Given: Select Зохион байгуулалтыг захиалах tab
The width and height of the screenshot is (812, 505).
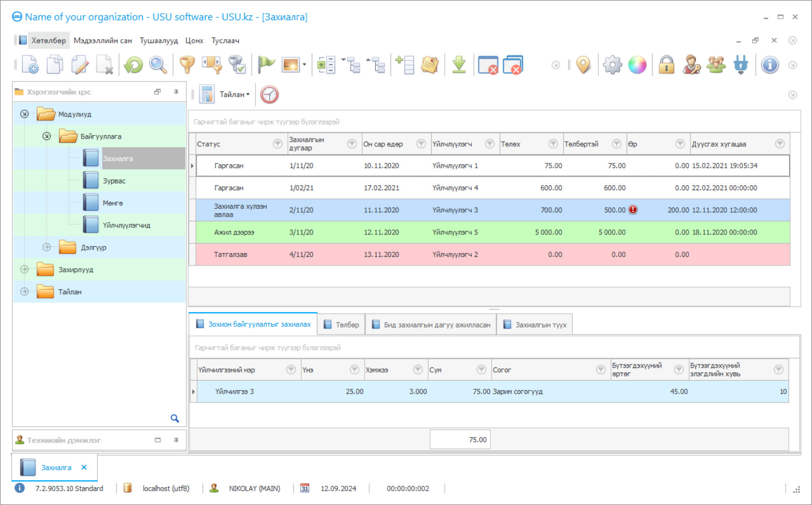Looking at the screenshot, I should pyautogui.click(x=253, y=324).
